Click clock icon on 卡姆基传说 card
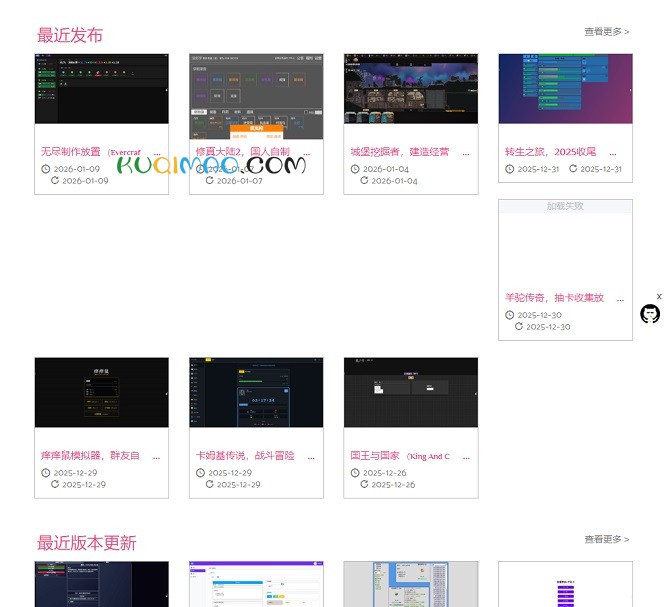Image resolution: width=666 pixels, height=607 pixels. (200, 473)
